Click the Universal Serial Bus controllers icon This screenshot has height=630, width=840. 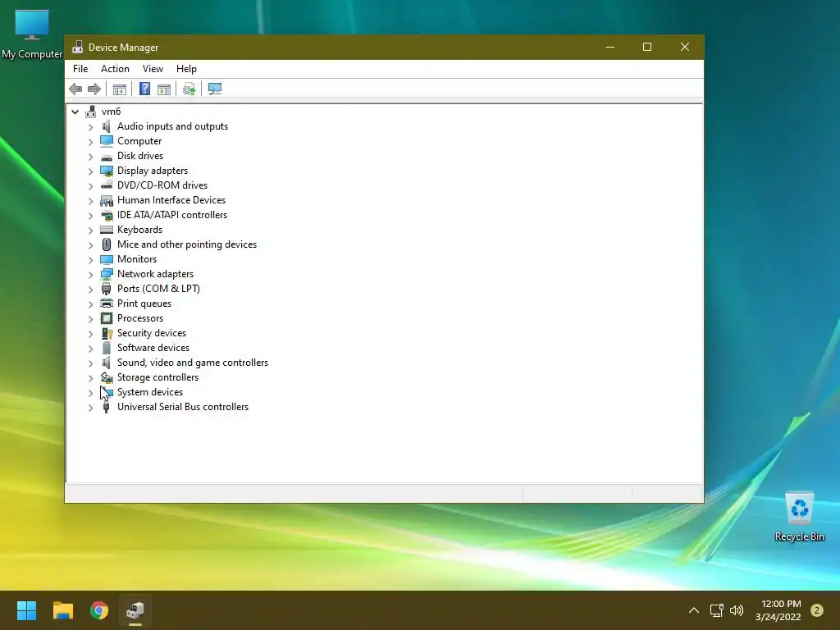[107, 407]
